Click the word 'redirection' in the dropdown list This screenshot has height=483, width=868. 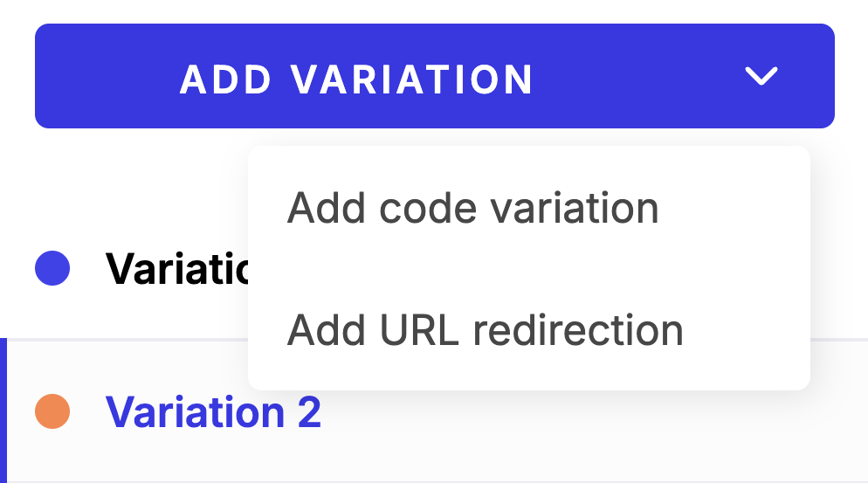[578, 330]
